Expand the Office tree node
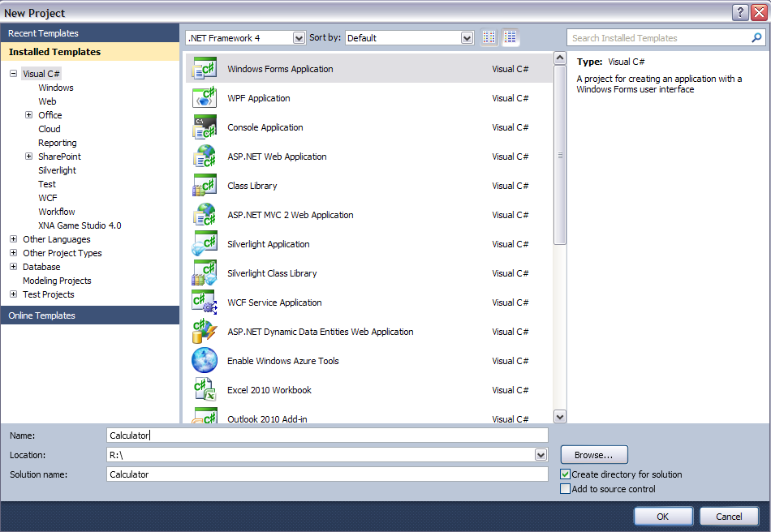The width and height of the screenshot is (771, 532). tap(29, 115)
